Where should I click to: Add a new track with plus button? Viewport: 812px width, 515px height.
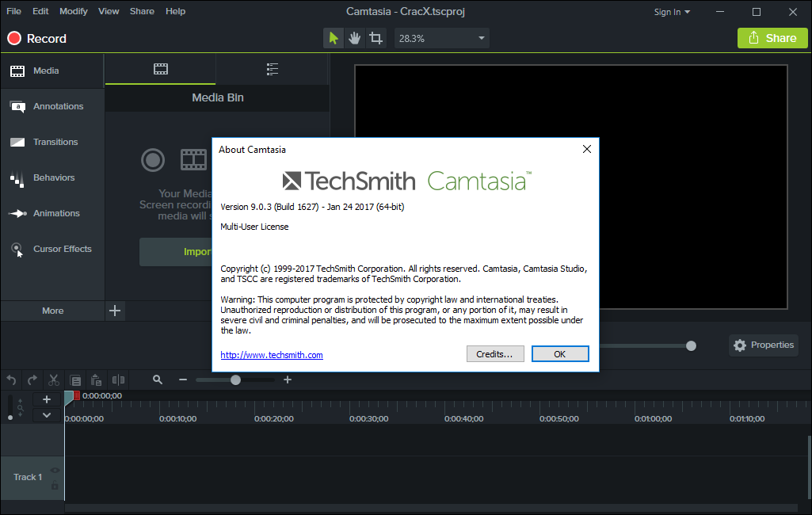[x=47, y=399]
